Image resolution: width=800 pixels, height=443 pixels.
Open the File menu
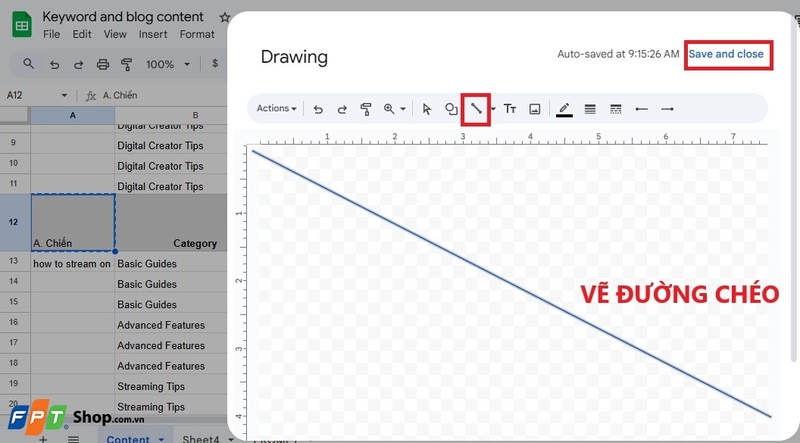click(x=52, y=34)
